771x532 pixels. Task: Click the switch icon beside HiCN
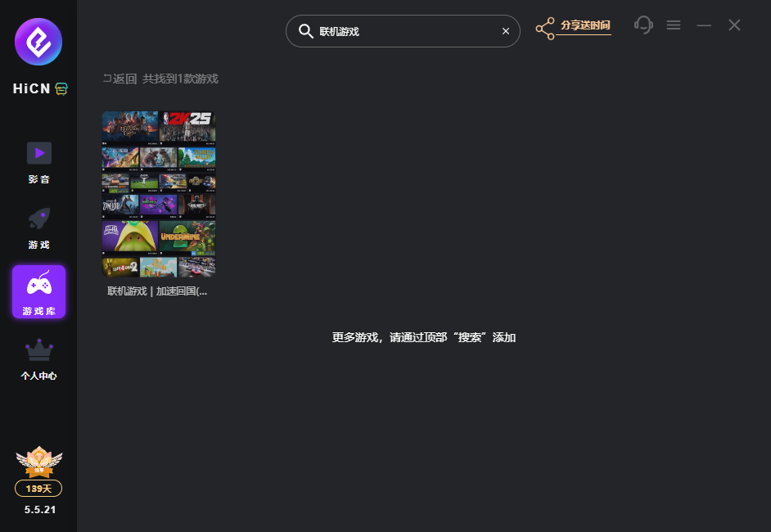[x=61, y=89]
